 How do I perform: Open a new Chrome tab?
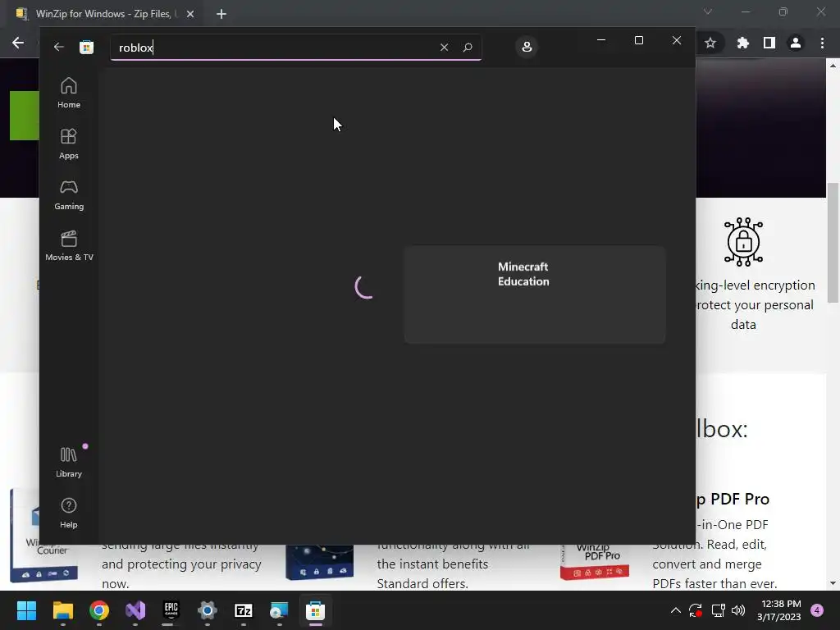[x=221, y=14]
